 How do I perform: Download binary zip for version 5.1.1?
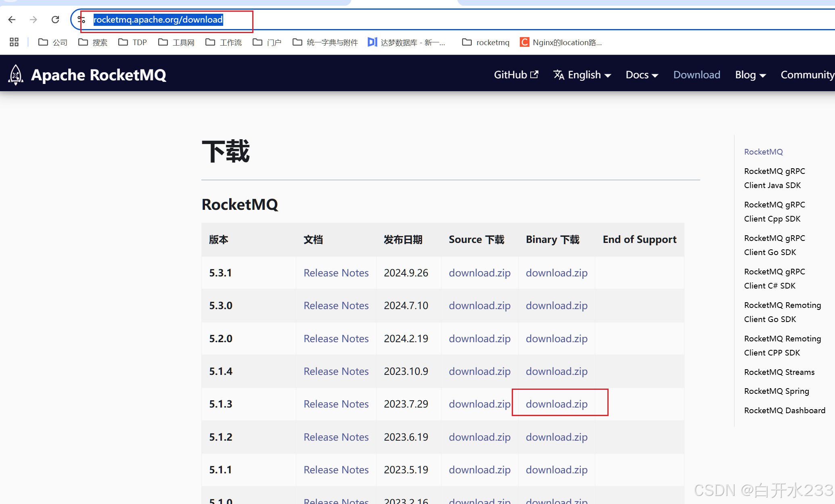[557, 470]
